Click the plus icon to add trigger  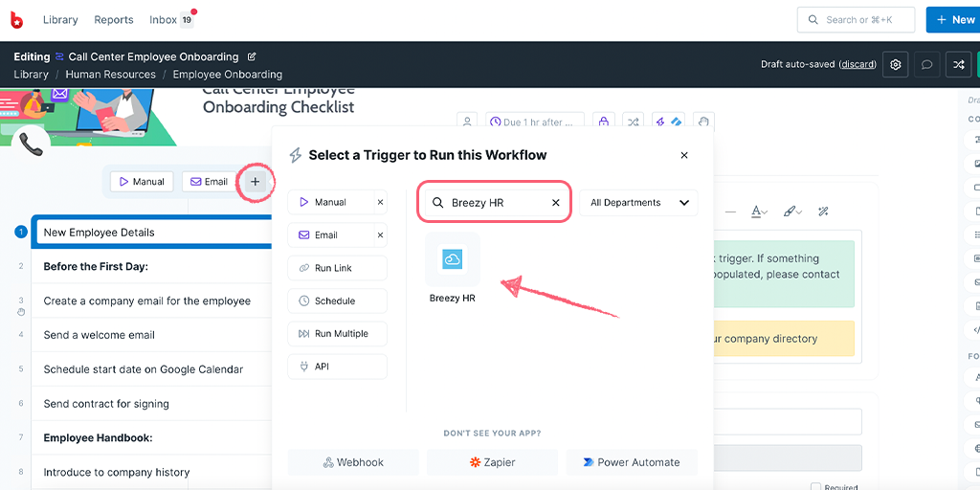point(255,182)
